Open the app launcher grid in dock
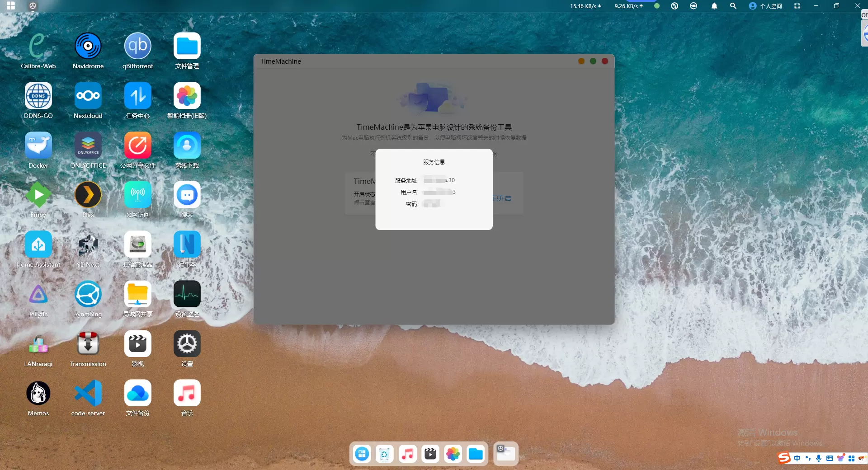Viewport: 868px width, 470px height. [362, 454]
